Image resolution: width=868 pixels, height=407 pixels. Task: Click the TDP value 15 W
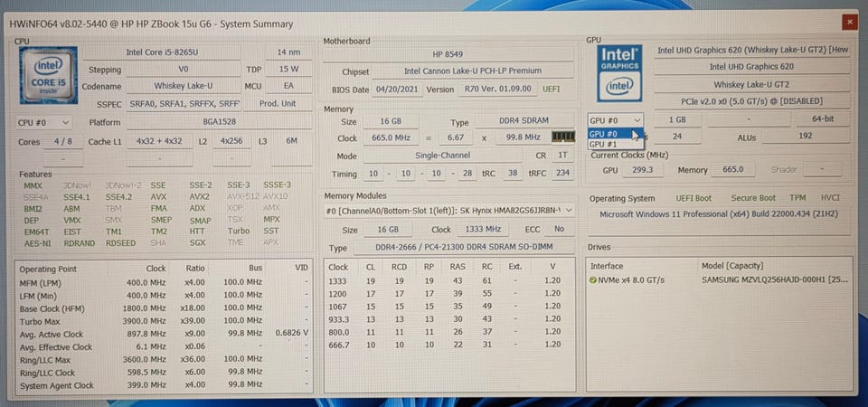pyautogui.click(x=288, y=70)
